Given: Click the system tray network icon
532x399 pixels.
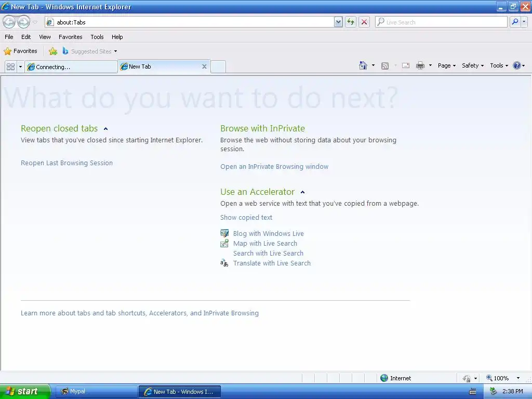Looking at the screenshot, I should (x=493, y=392).
